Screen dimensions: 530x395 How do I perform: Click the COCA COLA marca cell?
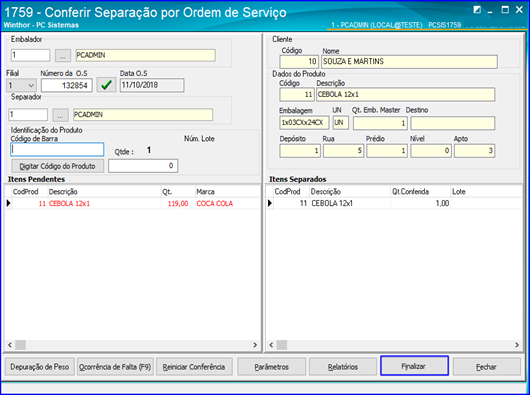tap(215, 204)
